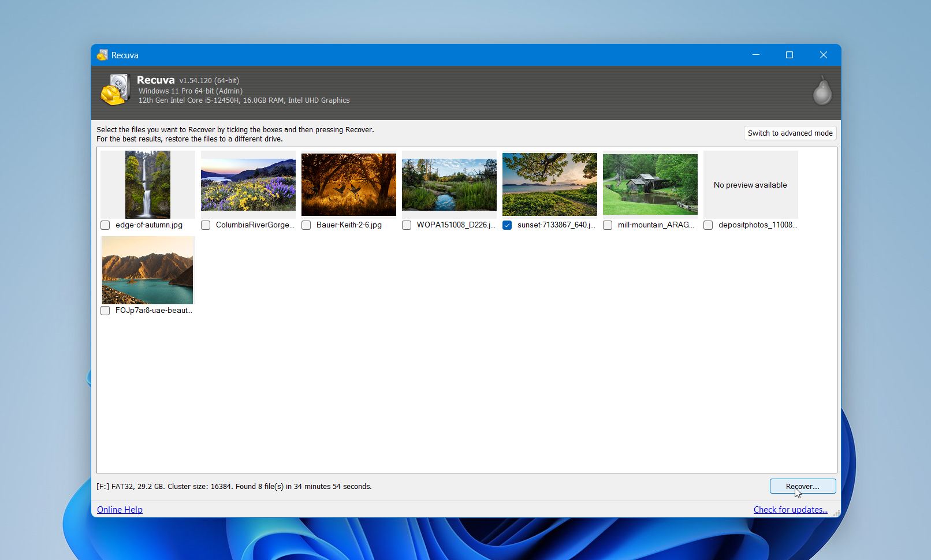Click the Piriform pear logo icon
This screenshot has width=931, height=560.
point(822,91)
